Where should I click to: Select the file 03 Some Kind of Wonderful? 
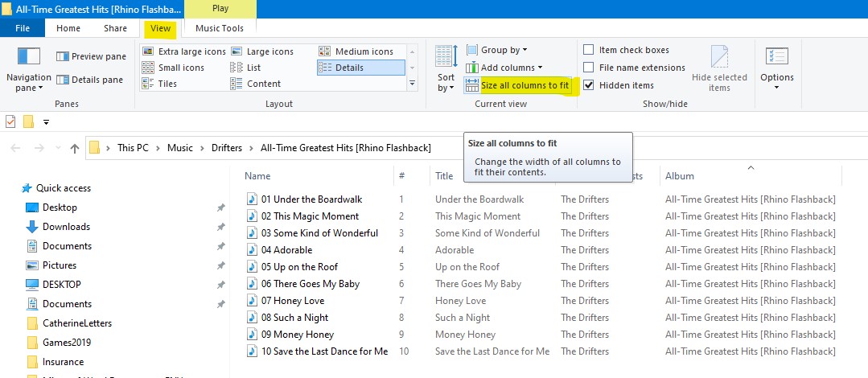pyautogui.click(x=319, y=233)
